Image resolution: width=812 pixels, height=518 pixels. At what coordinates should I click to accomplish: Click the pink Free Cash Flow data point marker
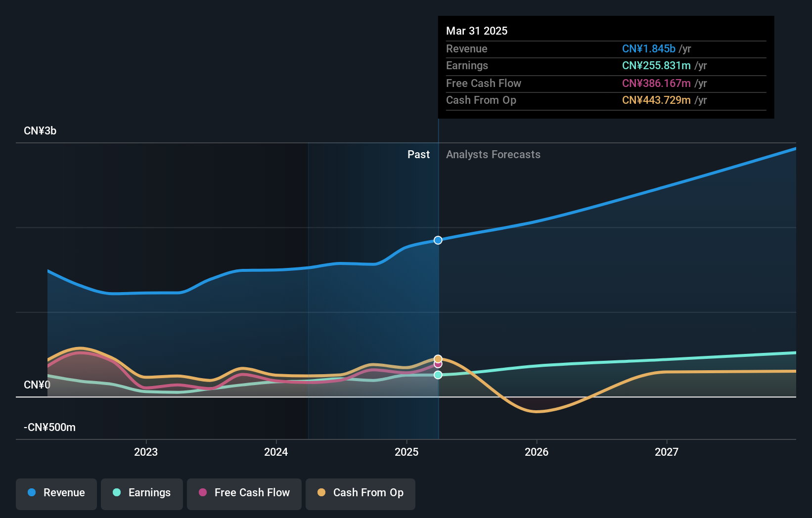[x=438, y=365]
